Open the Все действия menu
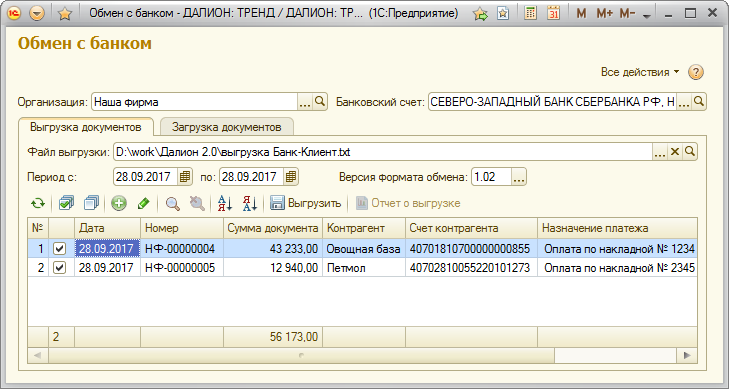This screenshot has height=389, width=729. pyautogui.click(x=640, y=72)
